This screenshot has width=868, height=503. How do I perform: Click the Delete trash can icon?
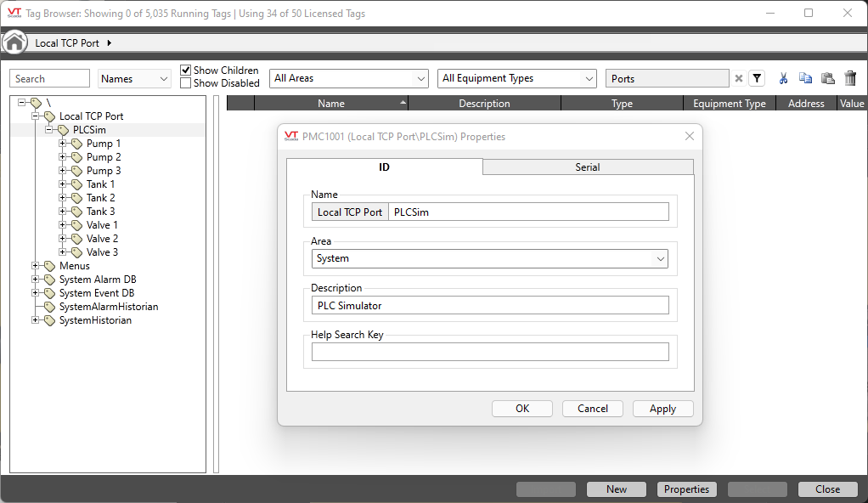click(850, 78)
